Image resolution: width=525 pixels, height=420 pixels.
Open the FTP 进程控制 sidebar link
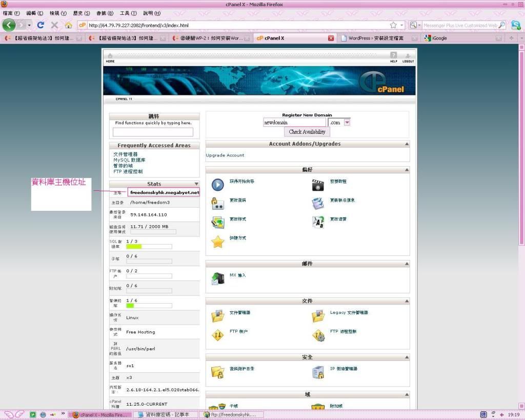pyautogui.click(x=128, y=171)
